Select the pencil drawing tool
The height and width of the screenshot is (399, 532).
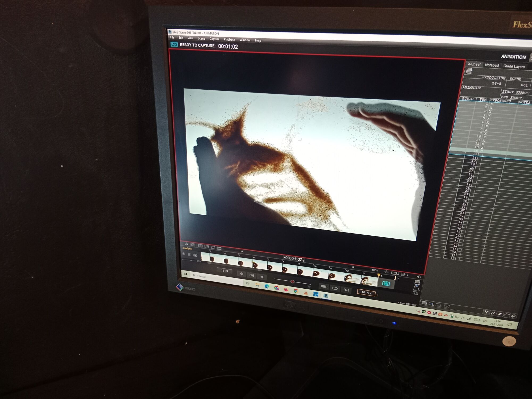tap(500, 314)
